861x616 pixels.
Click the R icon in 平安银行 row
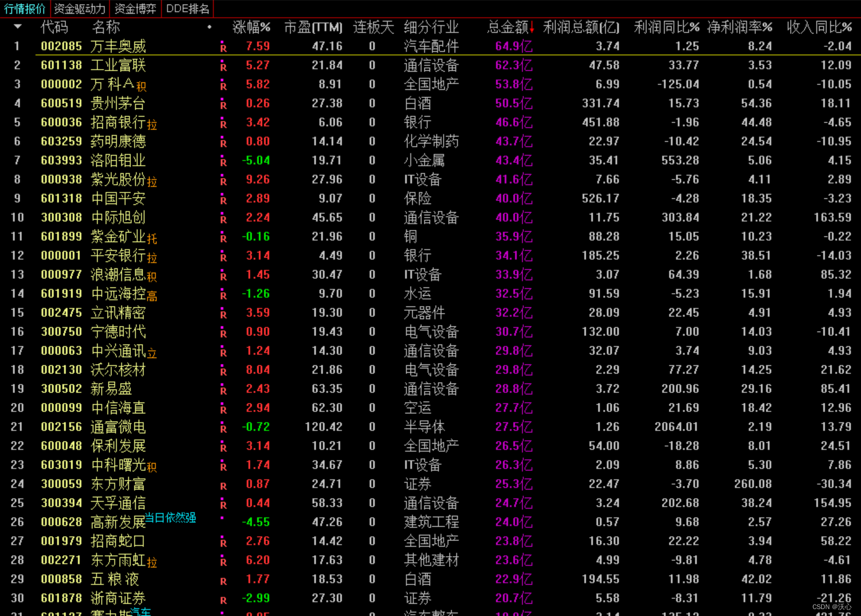point(223,257)
